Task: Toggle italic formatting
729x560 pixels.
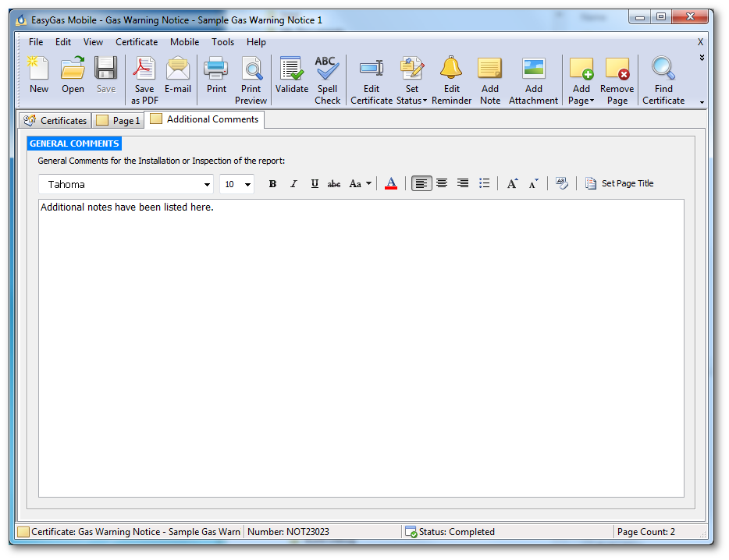Action: point(293,183)
